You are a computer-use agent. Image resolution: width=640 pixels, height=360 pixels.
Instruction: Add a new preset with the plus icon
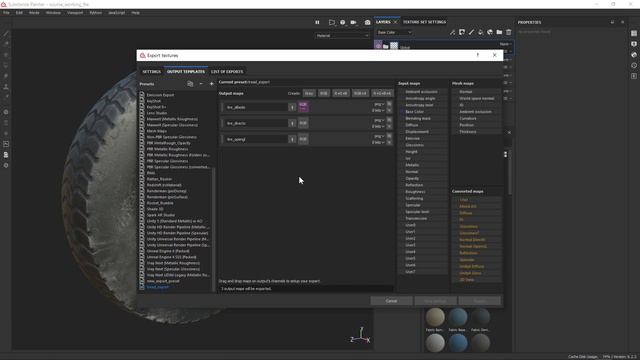tap(211, 84)
